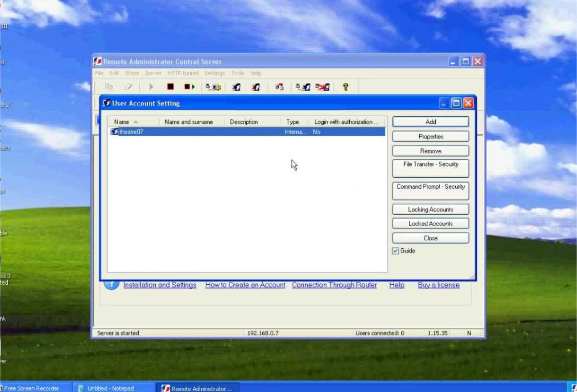
Task: Click the Add button
Action: 431,122
